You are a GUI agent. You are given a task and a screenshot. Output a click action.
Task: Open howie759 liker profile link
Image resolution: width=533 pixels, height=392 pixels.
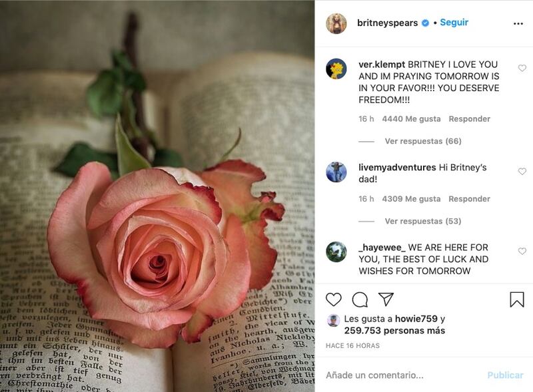[x=416, y=319]
